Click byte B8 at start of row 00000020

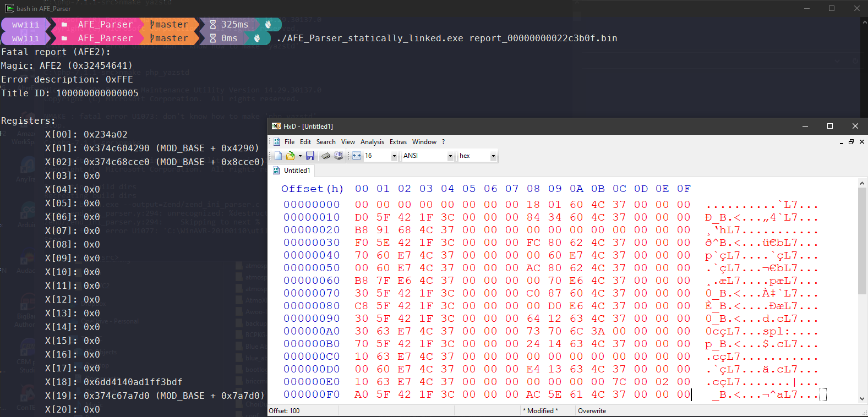click(362, 230)
